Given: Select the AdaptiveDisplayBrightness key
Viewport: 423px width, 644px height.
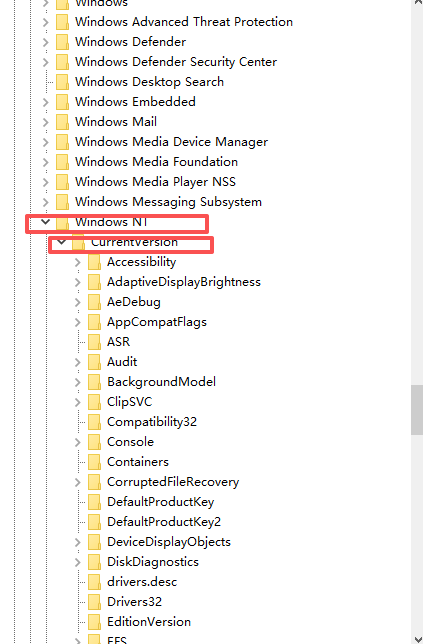Looking at the screenshot, I should (184, 282).
